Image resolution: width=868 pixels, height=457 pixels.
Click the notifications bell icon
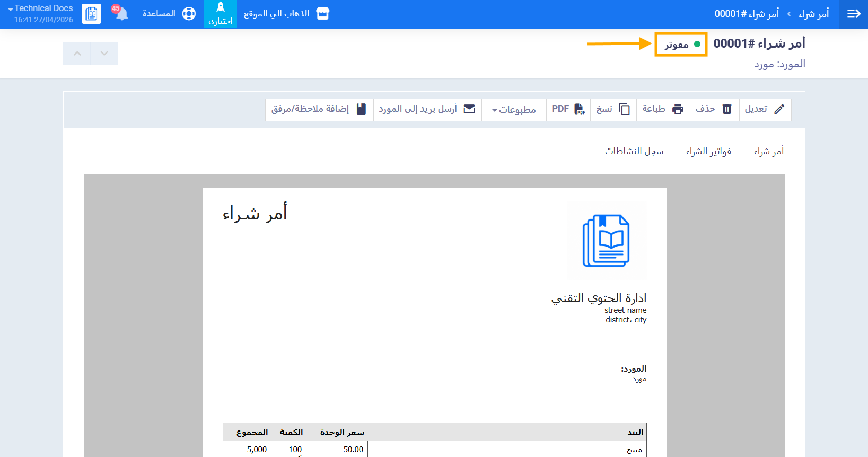click(121, 14)
